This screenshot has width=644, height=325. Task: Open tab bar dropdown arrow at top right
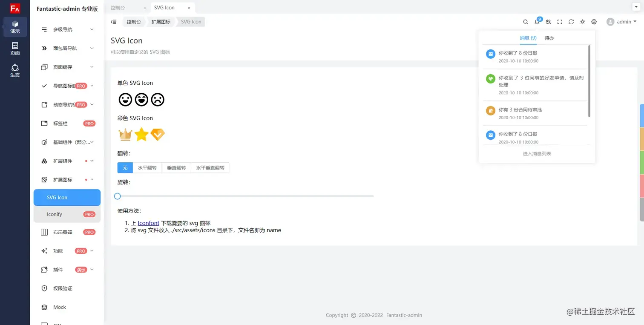635,7
